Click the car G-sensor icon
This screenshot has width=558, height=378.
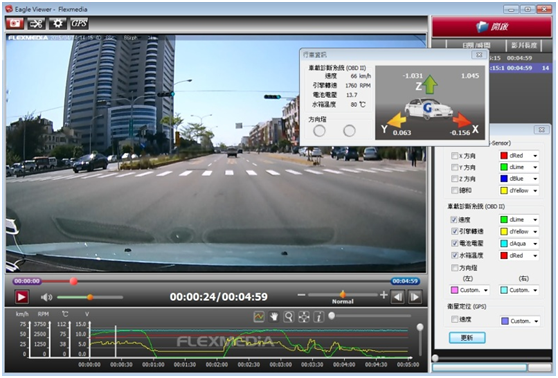(x=428, y=108)
